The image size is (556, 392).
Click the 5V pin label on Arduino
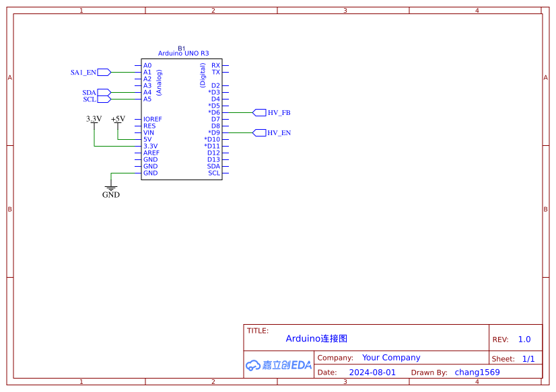(147, 139)
